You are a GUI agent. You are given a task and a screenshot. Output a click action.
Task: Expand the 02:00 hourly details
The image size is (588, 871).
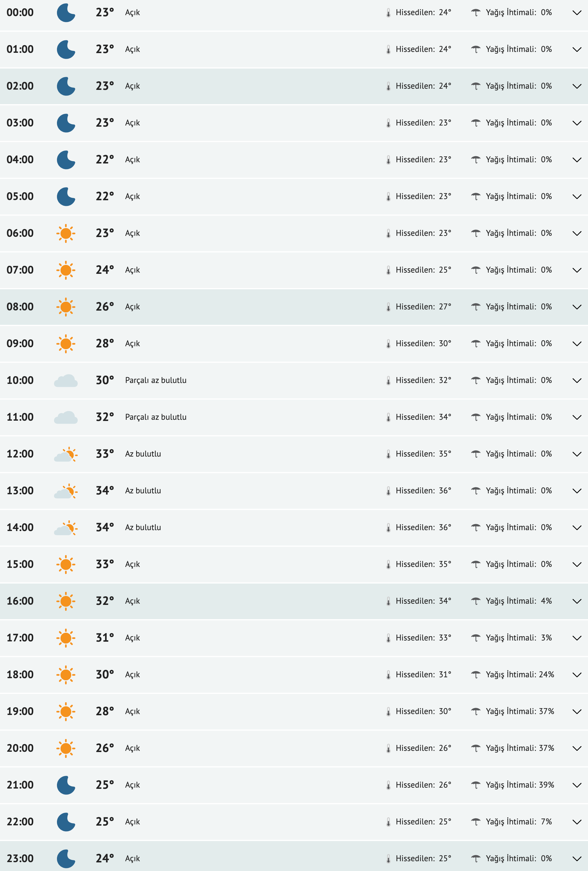click(x=577, y=86)
